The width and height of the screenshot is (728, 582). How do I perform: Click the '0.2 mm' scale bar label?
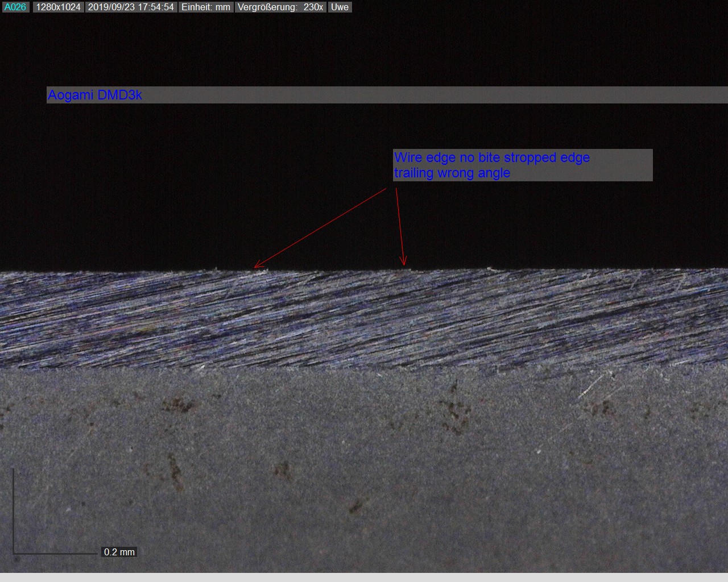119,552
